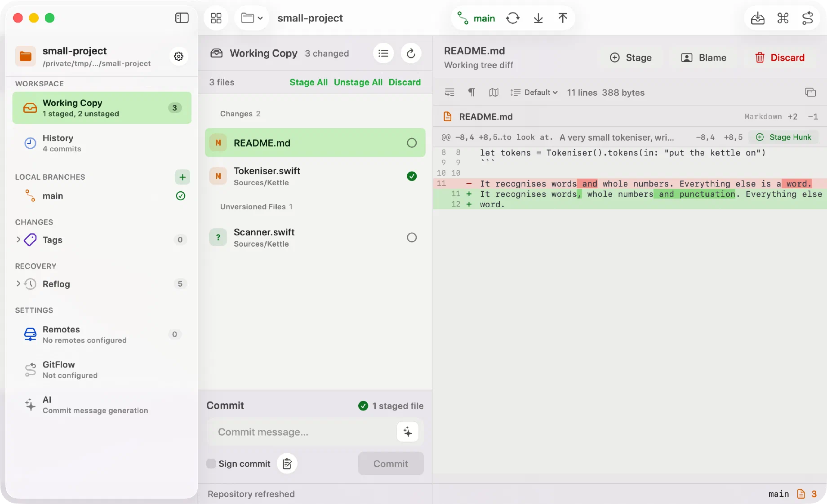Toggle line wrapping icon in the diff toolbar
The image size is (827, 504).
pyautogui.click(x=449, y=93)
